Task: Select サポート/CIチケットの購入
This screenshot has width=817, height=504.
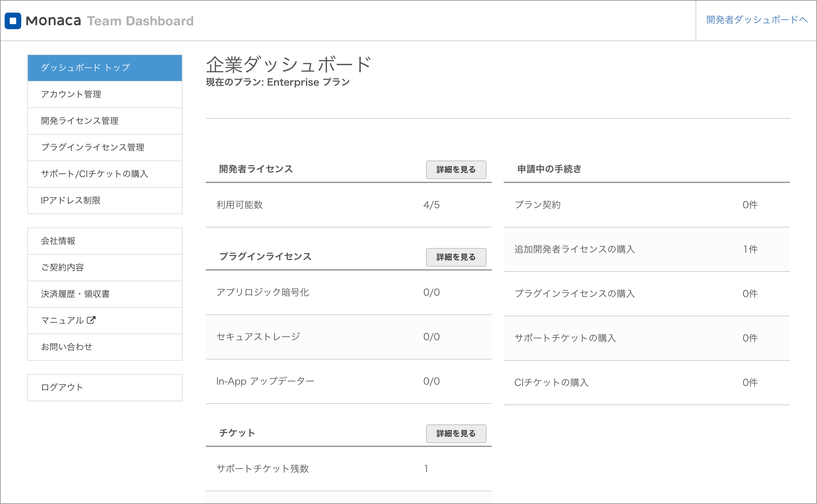Action: [x=105, y=174]
